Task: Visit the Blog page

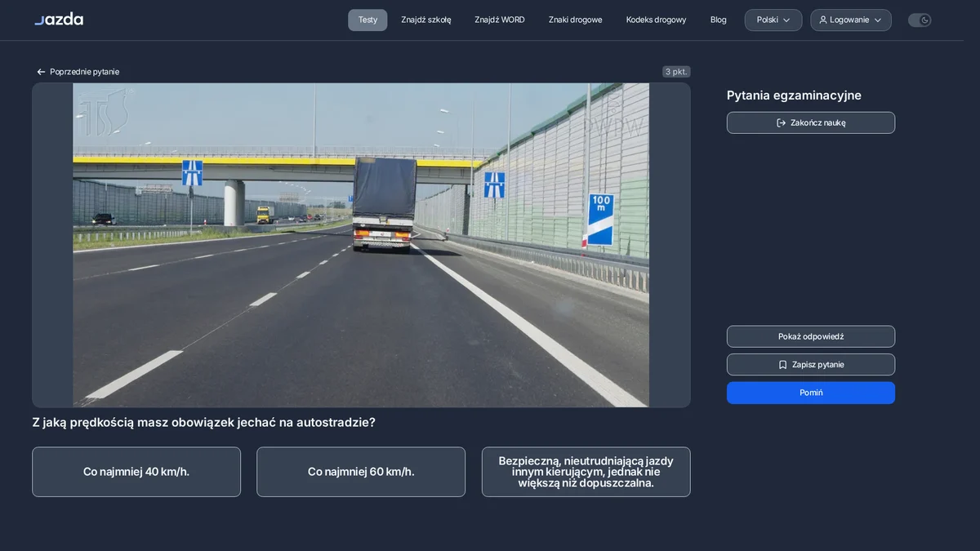Action: coord(719,20)
